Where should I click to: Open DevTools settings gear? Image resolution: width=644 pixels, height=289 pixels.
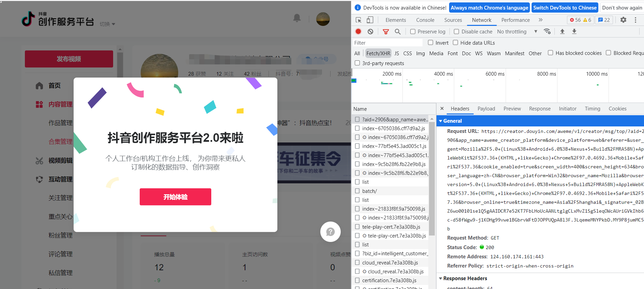click(623, 20)
